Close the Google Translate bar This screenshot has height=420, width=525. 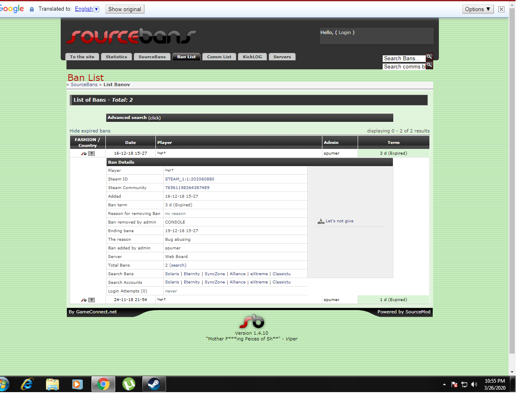tap(501, 9)
